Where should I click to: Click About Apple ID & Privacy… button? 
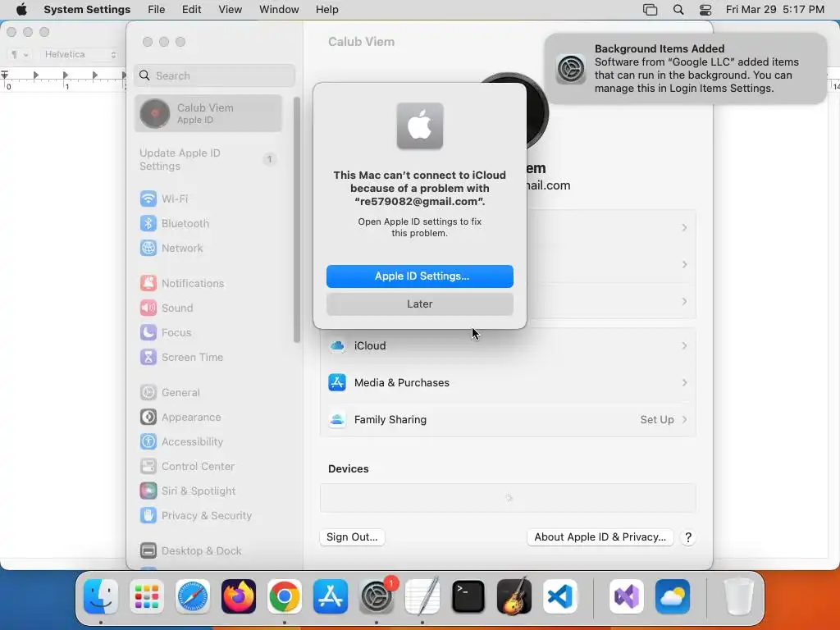tap(600, 537)
